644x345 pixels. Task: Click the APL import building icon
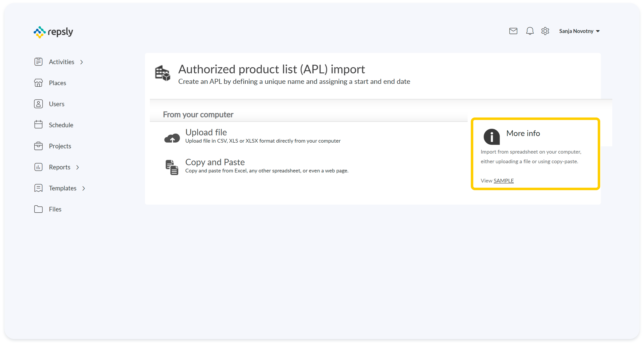162,73
